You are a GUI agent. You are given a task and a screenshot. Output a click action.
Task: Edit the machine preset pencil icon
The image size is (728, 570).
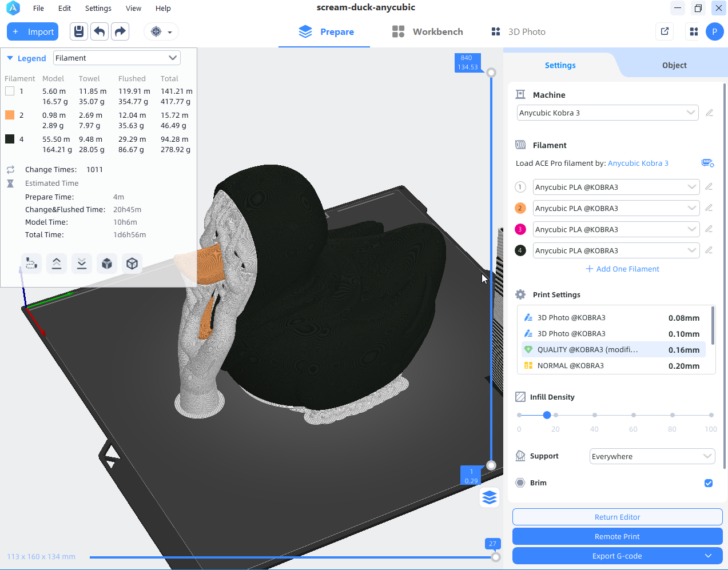709,113
